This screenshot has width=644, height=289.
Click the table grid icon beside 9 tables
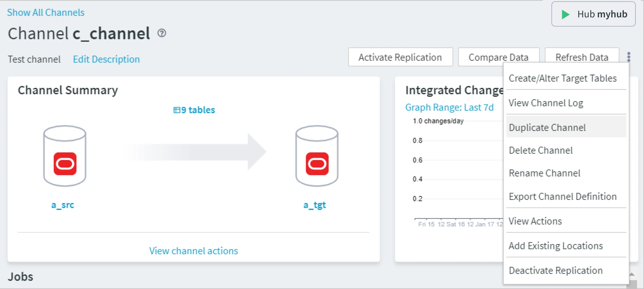point(177,110)
